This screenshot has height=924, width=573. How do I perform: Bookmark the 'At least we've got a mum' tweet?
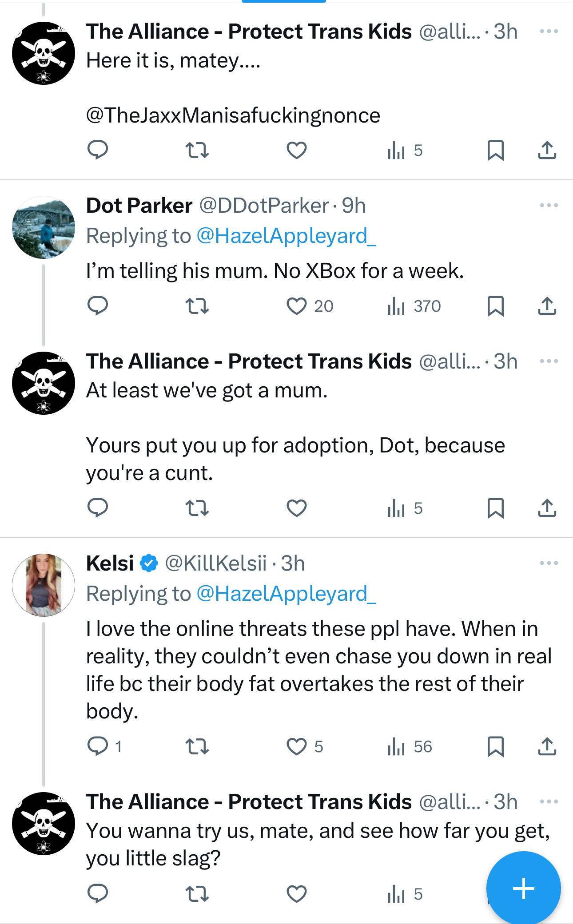tap(495, 508)
